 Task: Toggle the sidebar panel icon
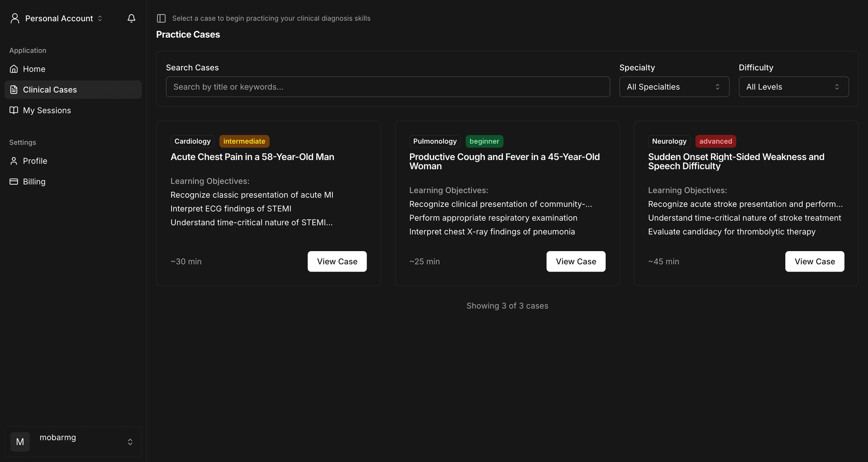161,18
